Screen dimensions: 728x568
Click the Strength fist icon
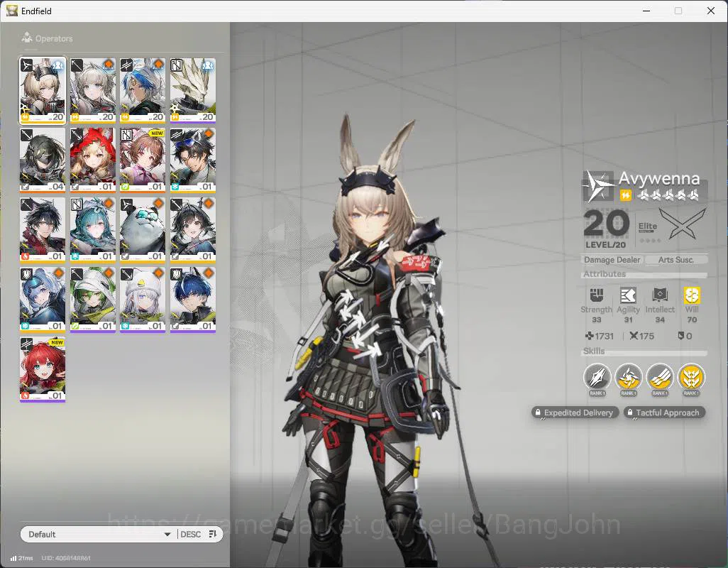[597, 295]
